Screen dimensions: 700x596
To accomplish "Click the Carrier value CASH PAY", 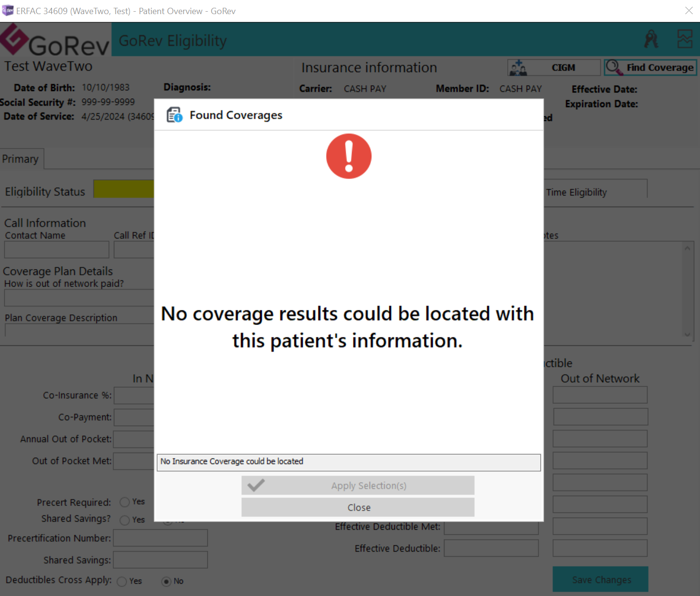I will [365, 89].
